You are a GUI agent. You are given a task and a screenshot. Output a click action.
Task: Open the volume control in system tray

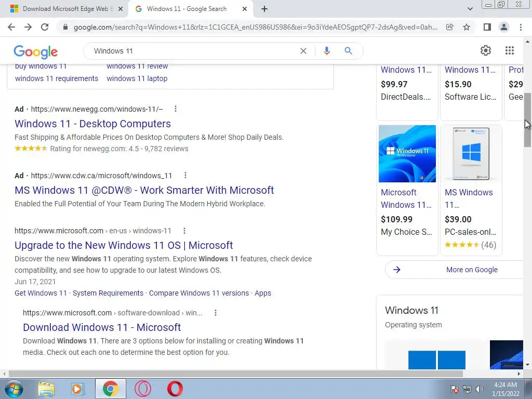(480, 389)
